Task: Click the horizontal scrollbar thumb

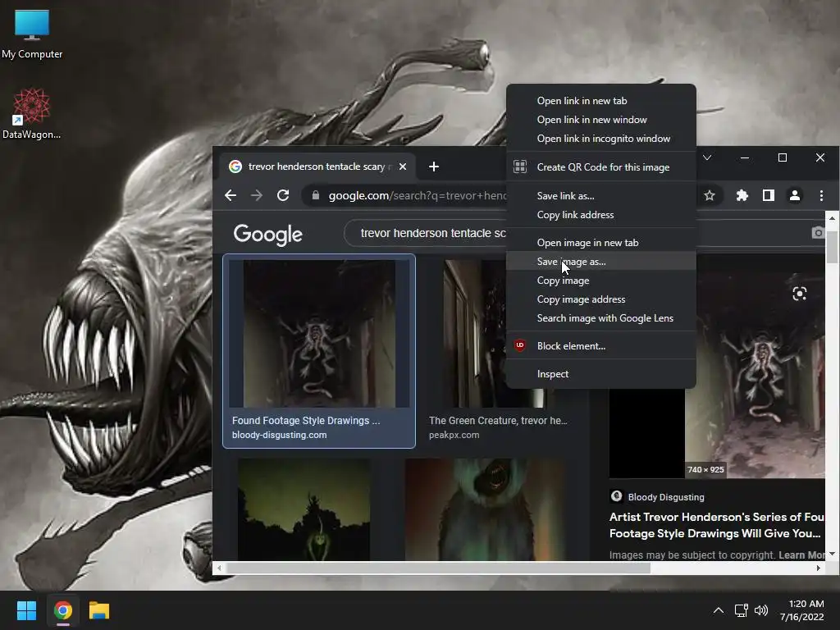Action: pos(438,568)
